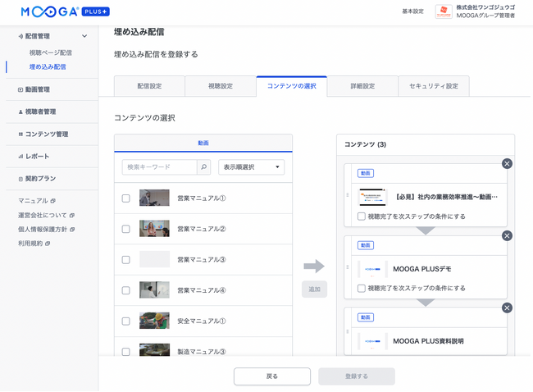
Task: Click the 【必見】社内の業務効率推進 card thumbnail
Action: [372, 197]
